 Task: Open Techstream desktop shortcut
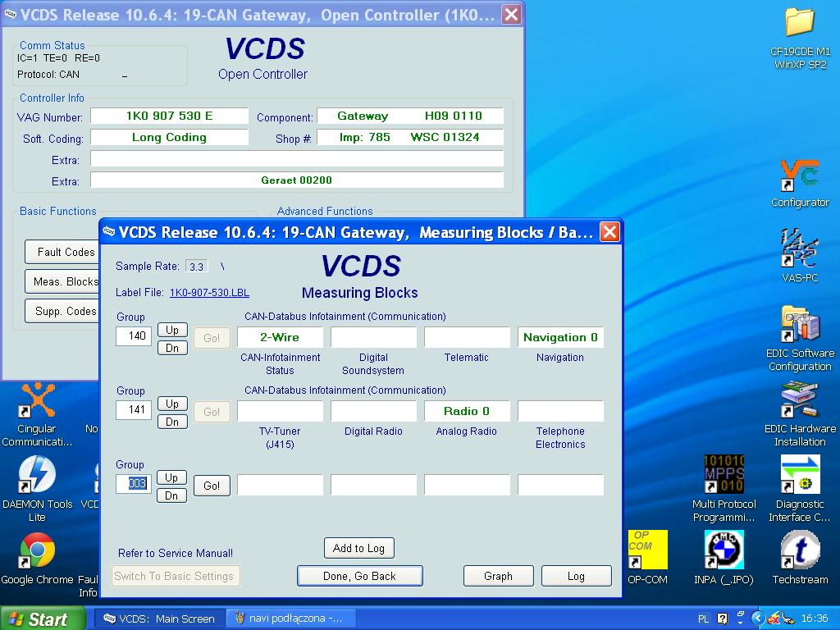[x=800, y=558]
